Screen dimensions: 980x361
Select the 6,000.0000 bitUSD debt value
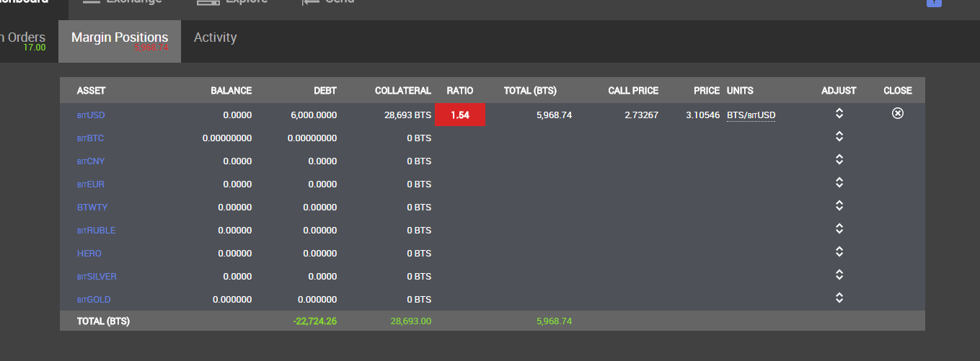314,115
